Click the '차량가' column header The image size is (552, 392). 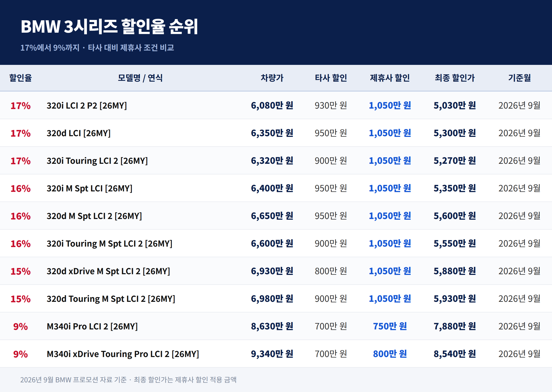[272, 78]
